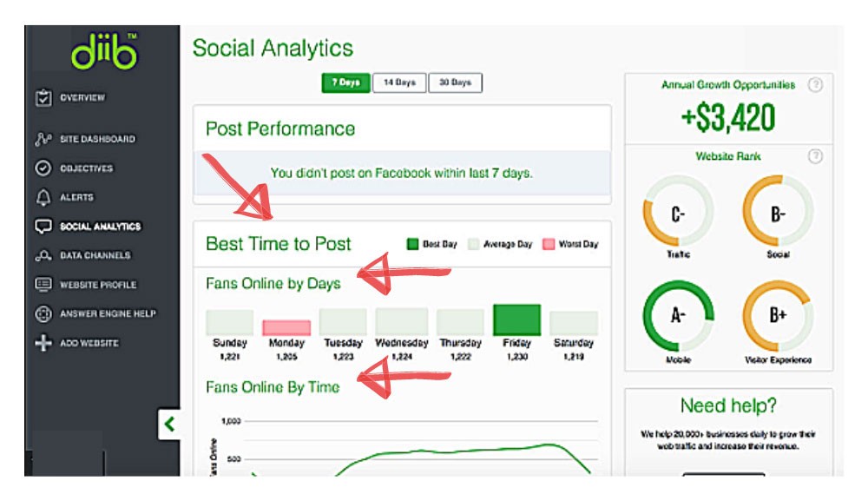Click the Add Website plus icon
Viewport: 868px width, 494px height.
point(43,343)
